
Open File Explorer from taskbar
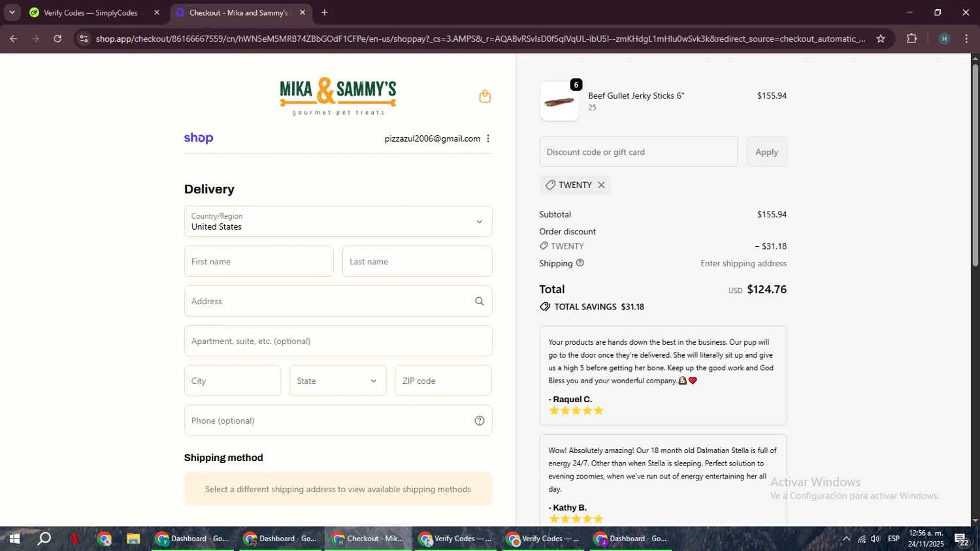pos(133,539)
